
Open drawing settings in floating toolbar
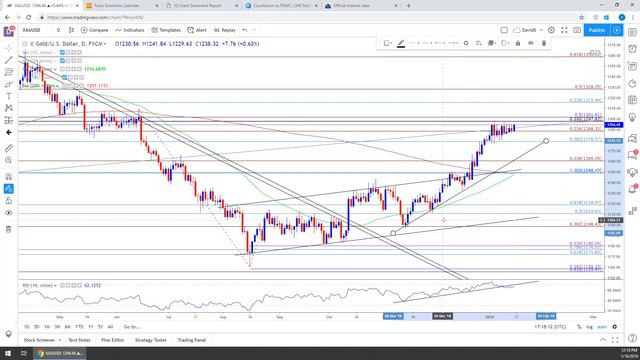point(466,43)
